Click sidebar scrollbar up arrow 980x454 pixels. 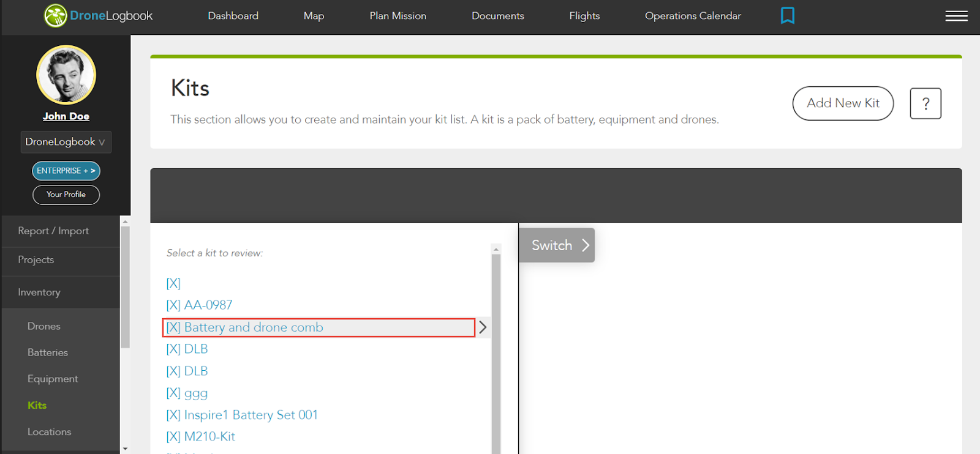click(x=125, y=221)
